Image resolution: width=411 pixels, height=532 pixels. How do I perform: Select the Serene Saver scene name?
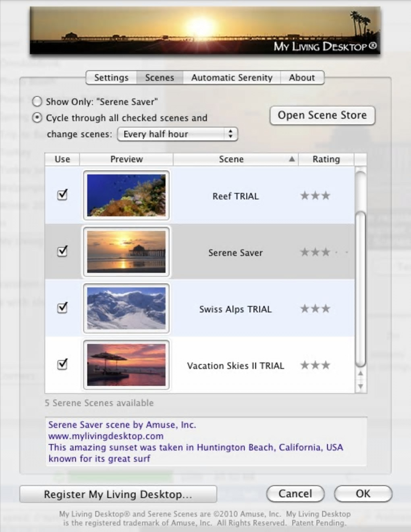tap(236, 253)
